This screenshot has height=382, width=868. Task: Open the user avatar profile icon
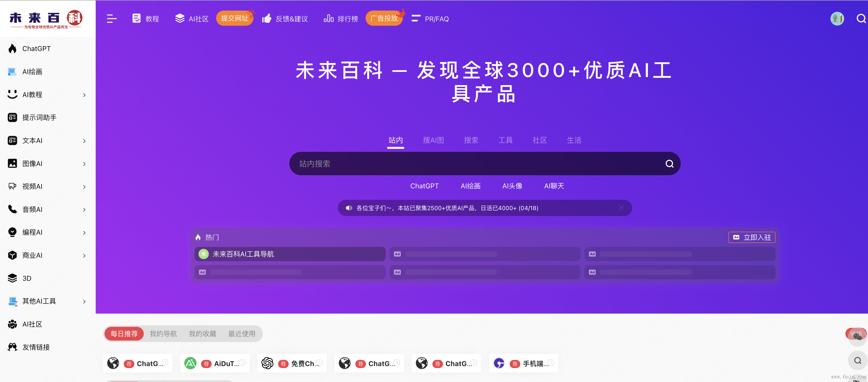click(x=837, y=19)
